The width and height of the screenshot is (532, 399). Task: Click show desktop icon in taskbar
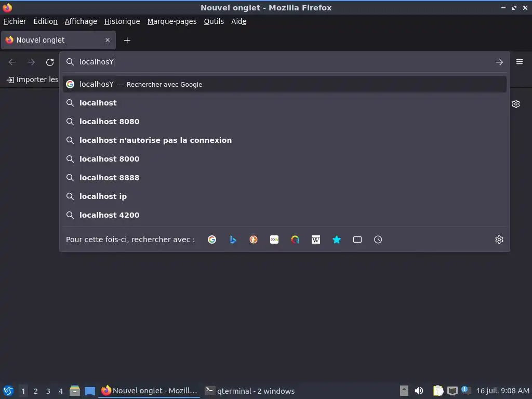pos(90,391)
